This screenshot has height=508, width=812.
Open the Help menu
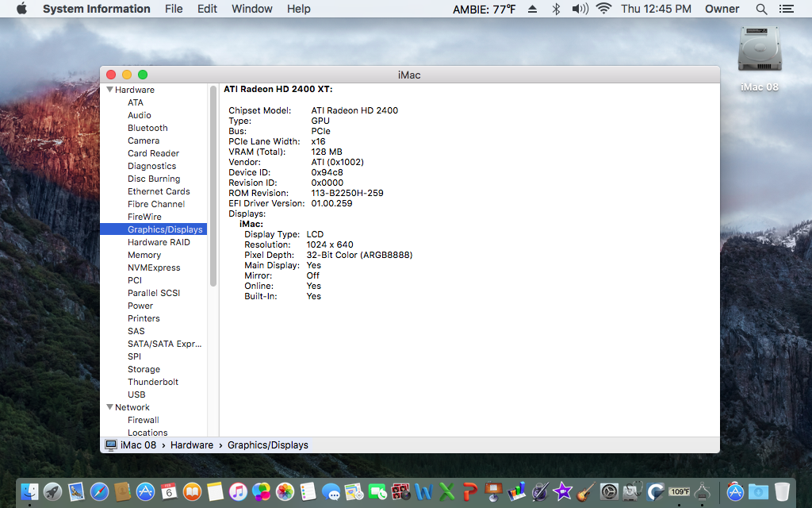299,9
